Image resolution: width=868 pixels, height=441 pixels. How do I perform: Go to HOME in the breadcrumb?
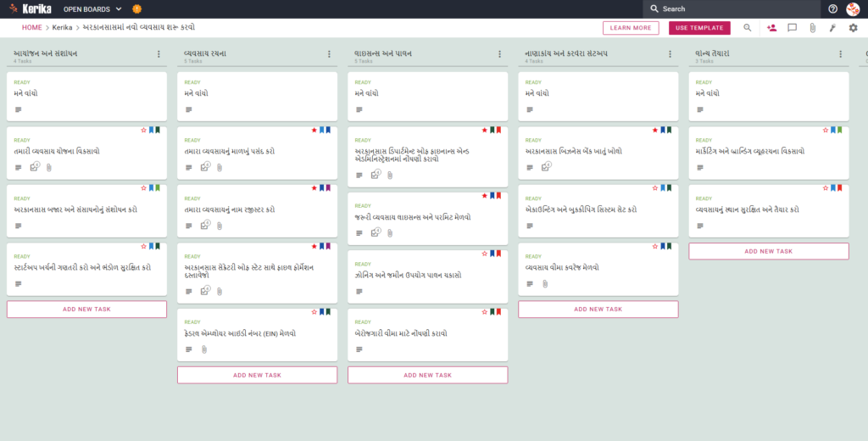tap(32, 28)
